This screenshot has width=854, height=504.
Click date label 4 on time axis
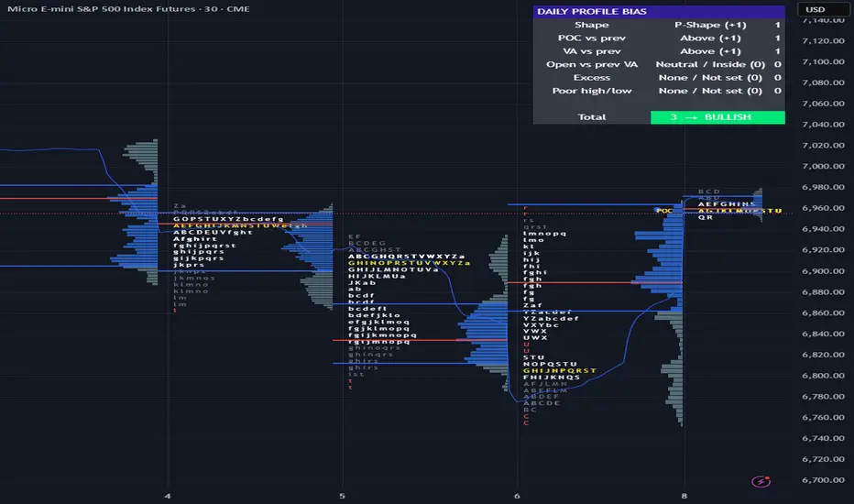(168, 496)
